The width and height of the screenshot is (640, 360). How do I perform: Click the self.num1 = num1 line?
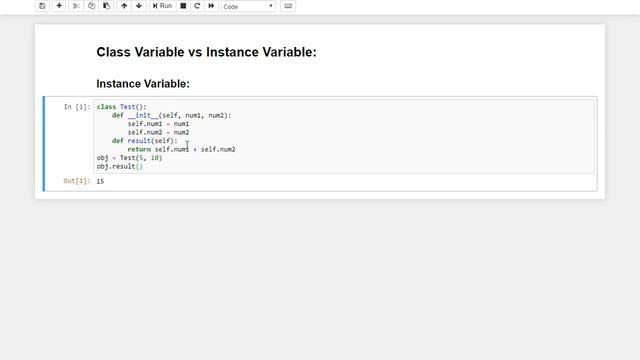point(158,124)
